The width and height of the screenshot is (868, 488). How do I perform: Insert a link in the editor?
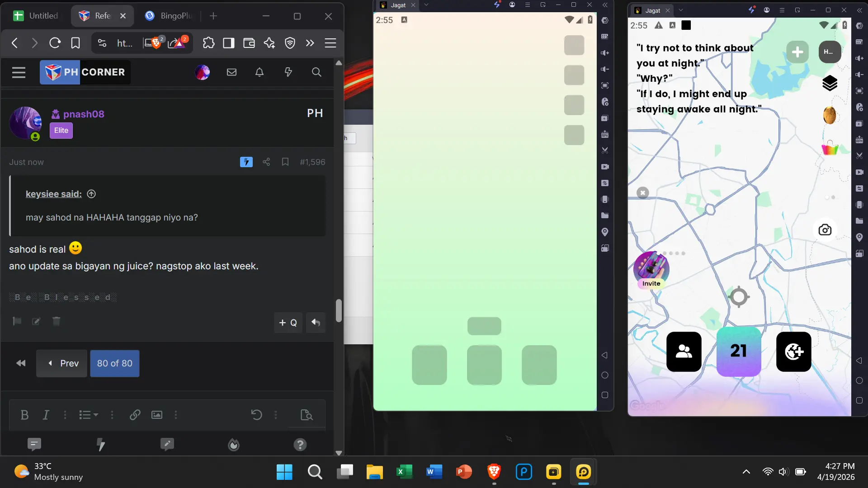[x=135, y=415]
